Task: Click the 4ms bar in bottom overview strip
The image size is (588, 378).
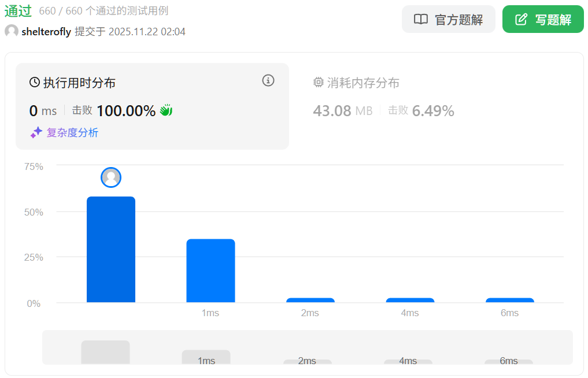Action: click(408, 361)
